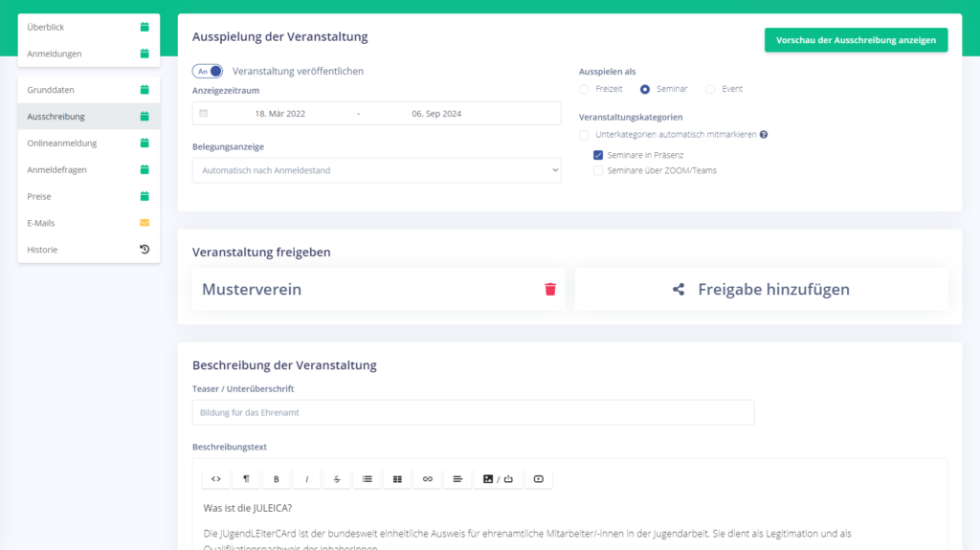This screenshot has height=550, width=980.
Task: Insert a table in the editor
Action: [x=397, y=479]
